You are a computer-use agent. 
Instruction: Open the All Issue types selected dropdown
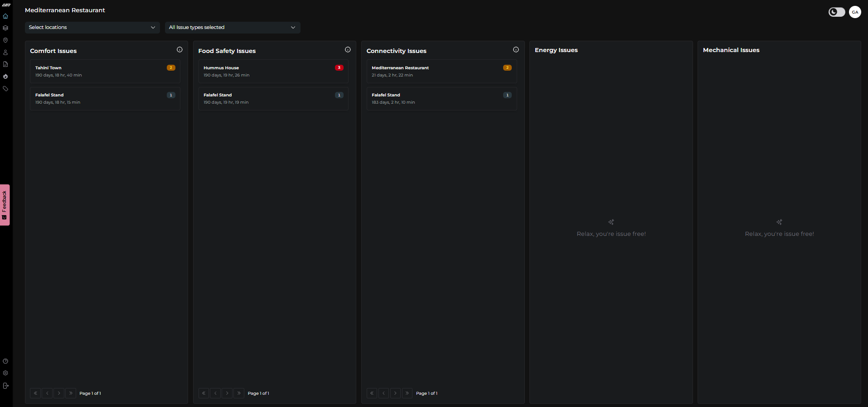coord(232,28)
